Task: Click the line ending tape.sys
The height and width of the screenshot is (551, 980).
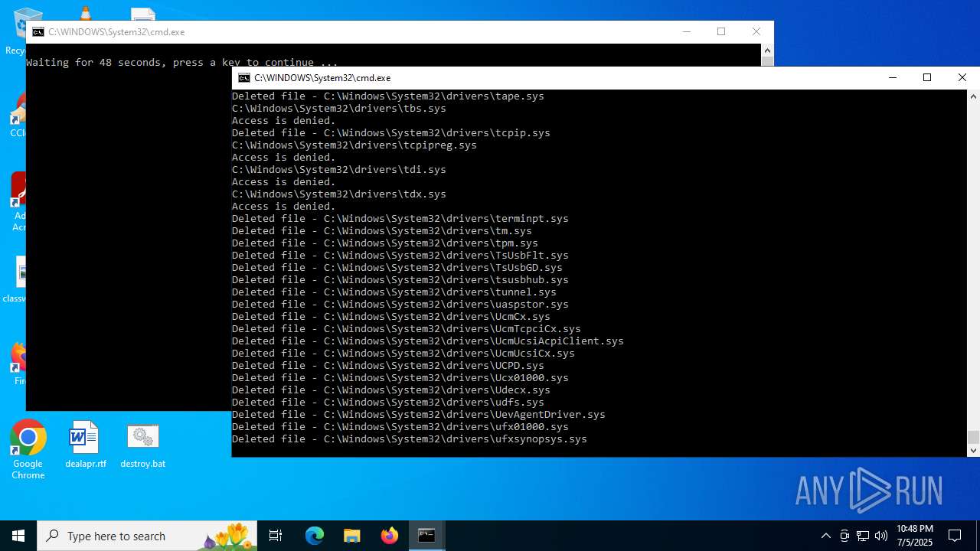Action: [x=388, y=96]
